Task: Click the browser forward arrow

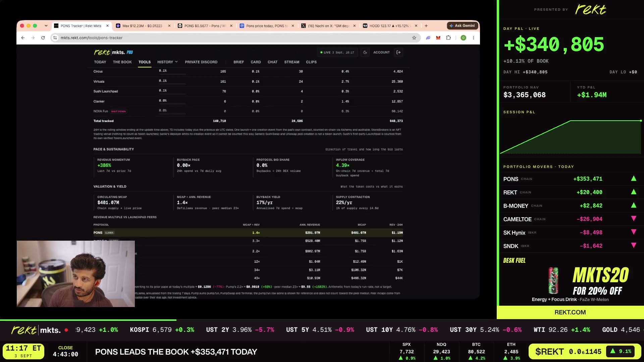Action: tap(33, 38)
